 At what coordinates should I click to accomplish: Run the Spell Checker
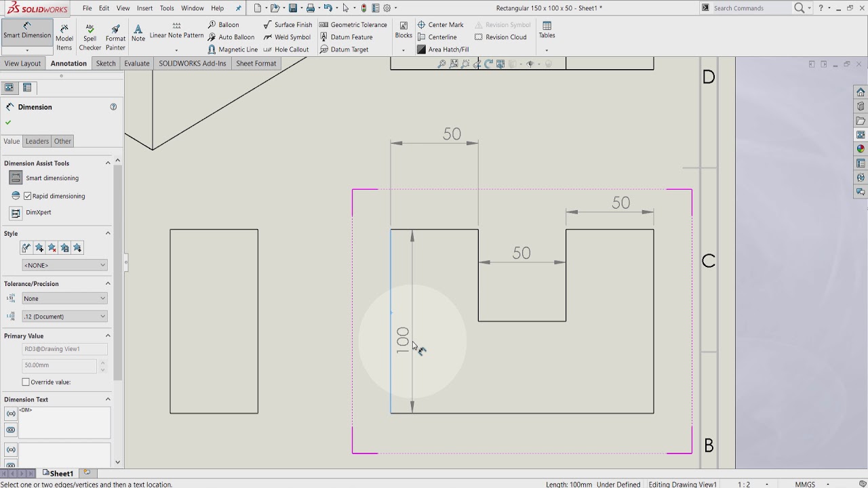tap(90, 37)
